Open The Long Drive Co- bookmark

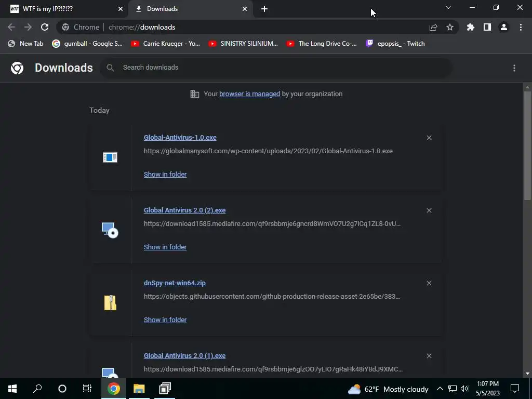point(321,44)
